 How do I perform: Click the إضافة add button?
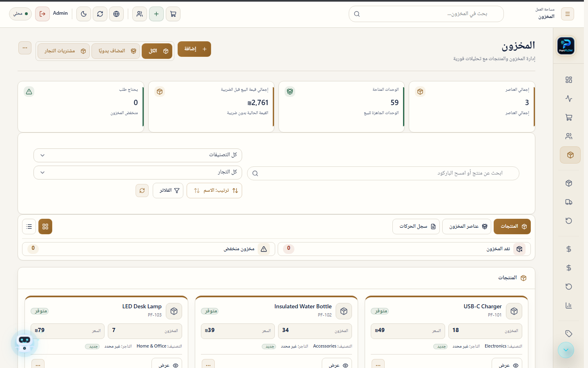(194, 49)
